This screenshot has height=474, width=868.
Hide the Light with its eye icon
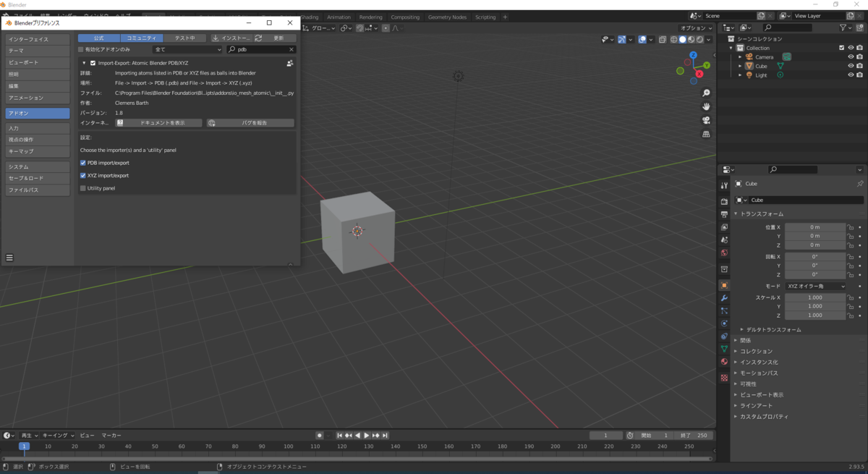click(851, 75)
